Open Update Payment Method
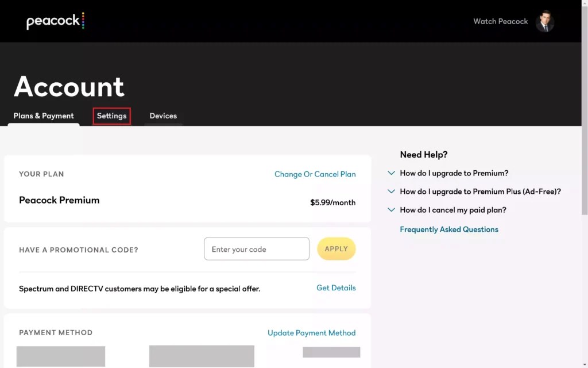The width and height of the screenshot is (588, 368). coord(312,332)
